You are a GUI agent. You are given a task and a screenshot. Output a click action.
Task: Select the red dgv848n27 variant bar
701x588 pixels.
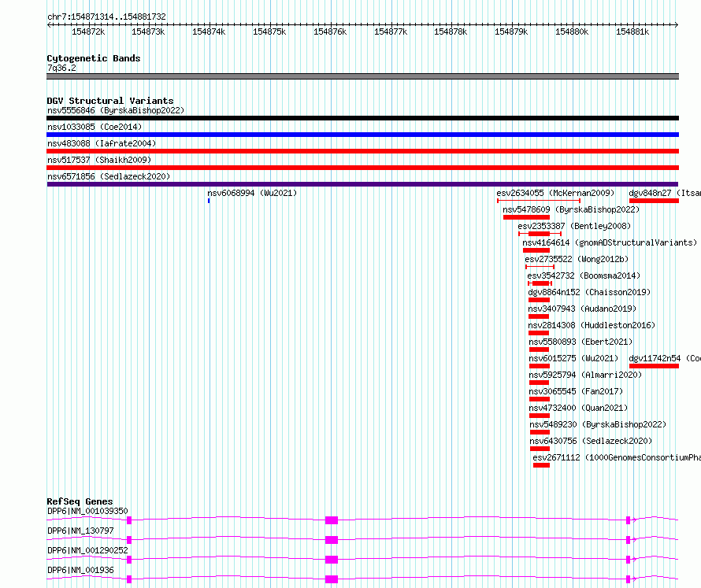pos(654,201)
